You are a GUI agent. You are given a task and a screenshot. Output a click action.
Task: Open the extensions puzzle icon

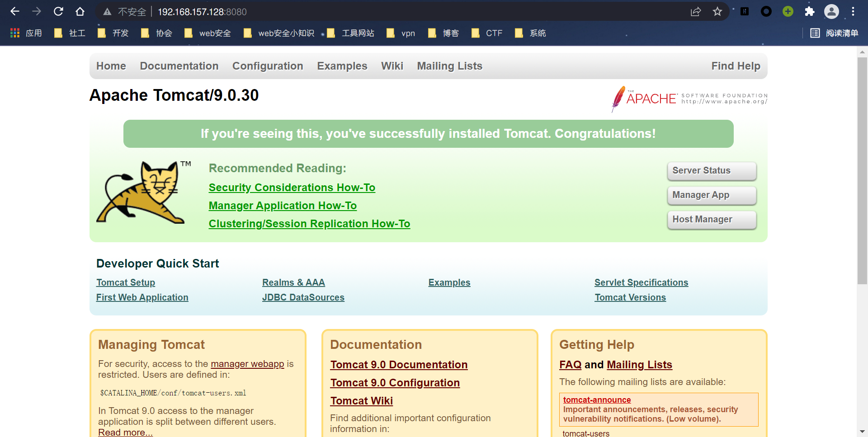pos(810,12)
